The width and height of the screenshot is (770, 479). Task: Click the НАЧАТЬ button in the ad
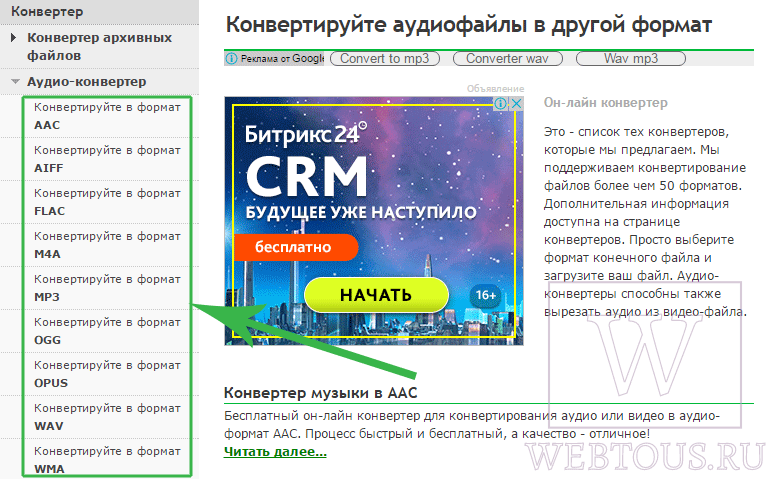[x=376, y=295]
